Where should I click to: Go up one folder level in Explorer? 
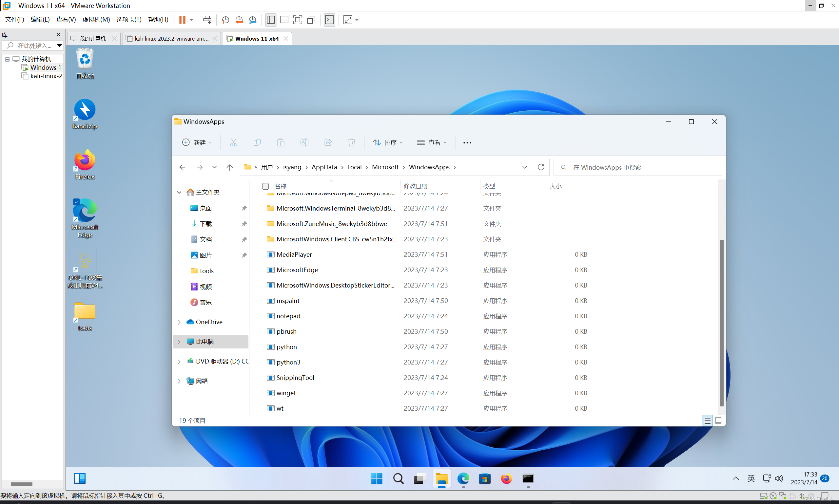(230, 167)
